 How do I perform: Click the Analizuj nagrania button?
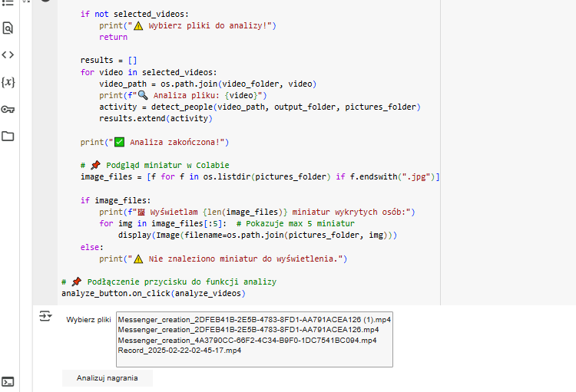pos(108,378)
